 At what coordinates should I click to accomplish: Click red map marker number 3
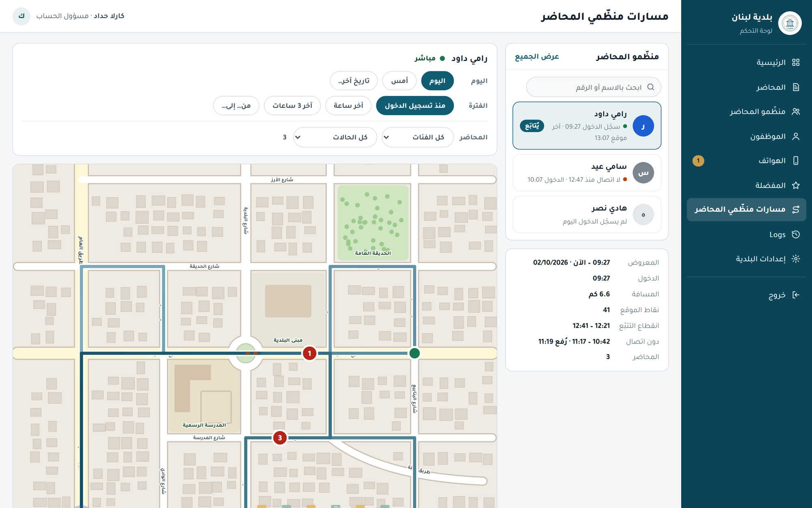pos(280,438)
